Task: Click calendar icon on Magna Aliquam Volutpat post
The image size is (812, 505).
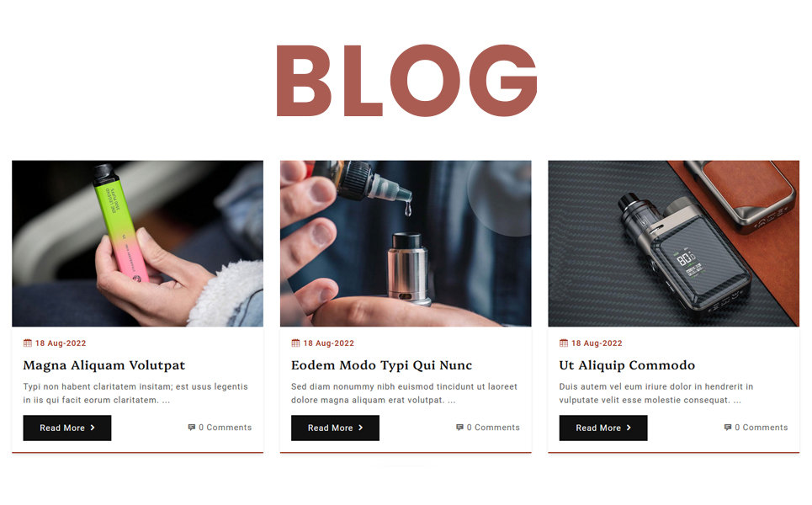Action: 28,343
